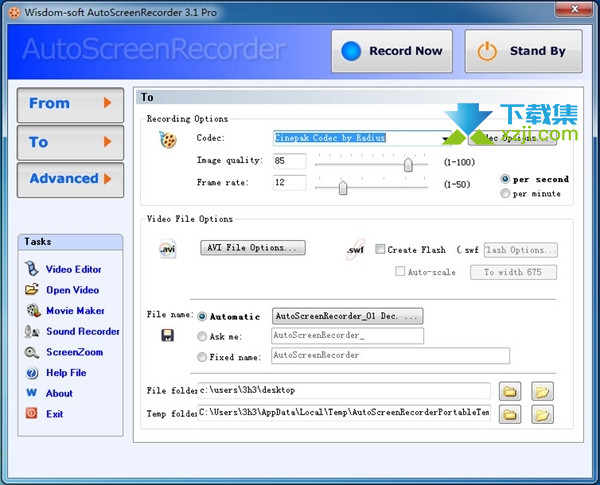Click the AutoScreenRecorder_01 Dec. name format button
Image resolution: width=600 pixels, height=485 pixels.
(x=347, y=316)
